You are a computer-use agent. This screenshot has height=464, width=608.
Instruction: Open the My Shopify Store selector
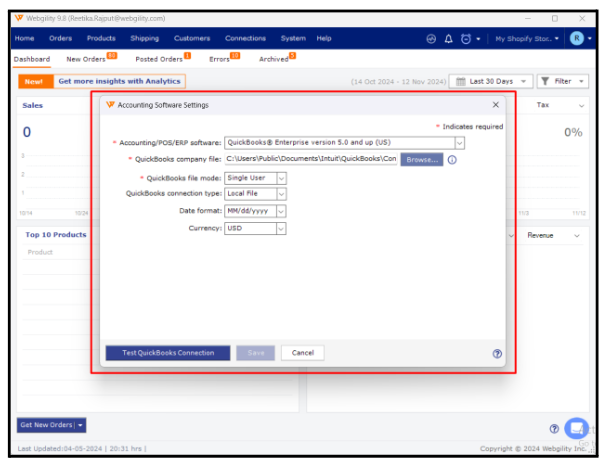tap(526, 38)
